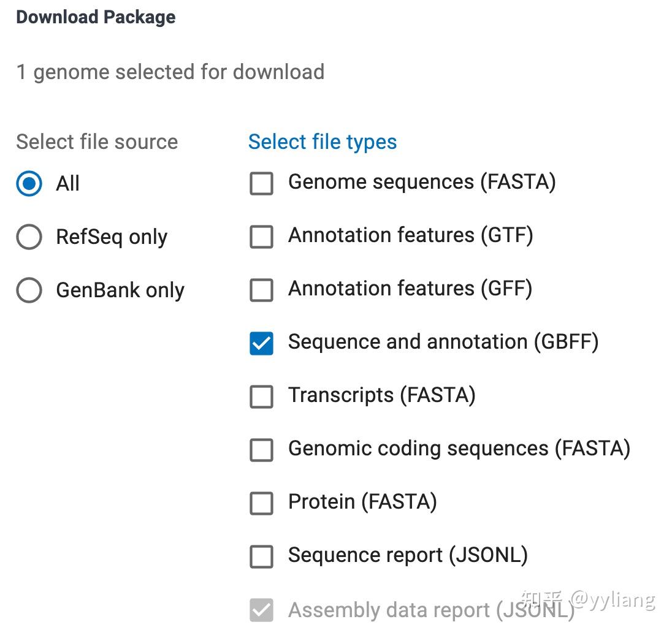
Task: Click the Download Package heading
Action: tap(95, 17)
